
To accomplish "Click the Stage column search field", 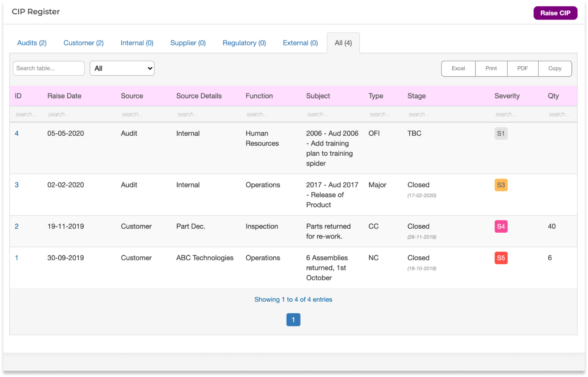I will 419,114.
